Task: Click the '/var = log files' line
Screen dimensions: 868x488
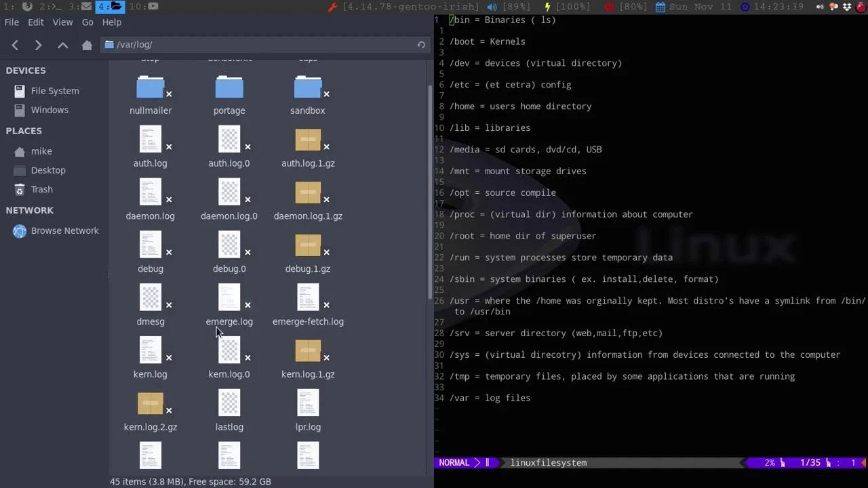Action: coord(490,398)
